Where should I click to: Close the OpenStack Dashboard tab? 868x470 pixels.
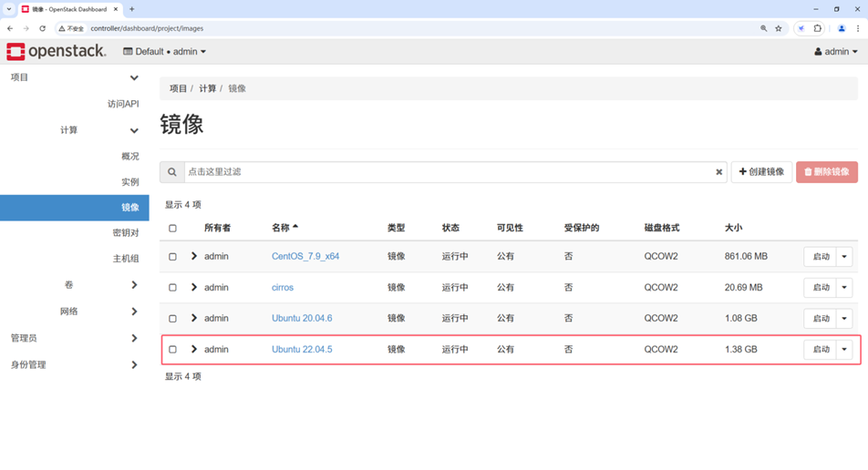pyautogui.click(x=116, y=9)
